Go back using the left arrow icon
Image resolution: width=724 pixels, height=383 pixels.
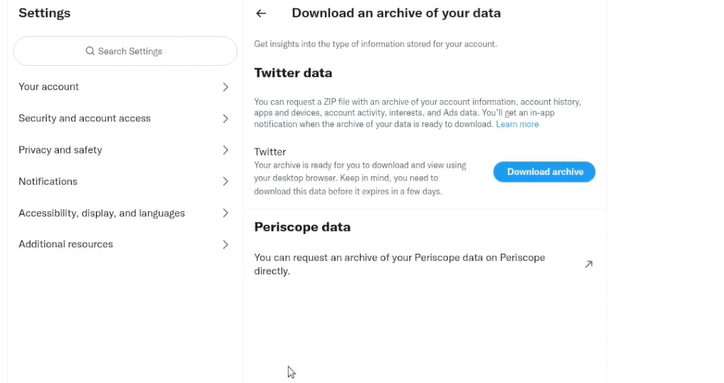click(x=261, y=13)
